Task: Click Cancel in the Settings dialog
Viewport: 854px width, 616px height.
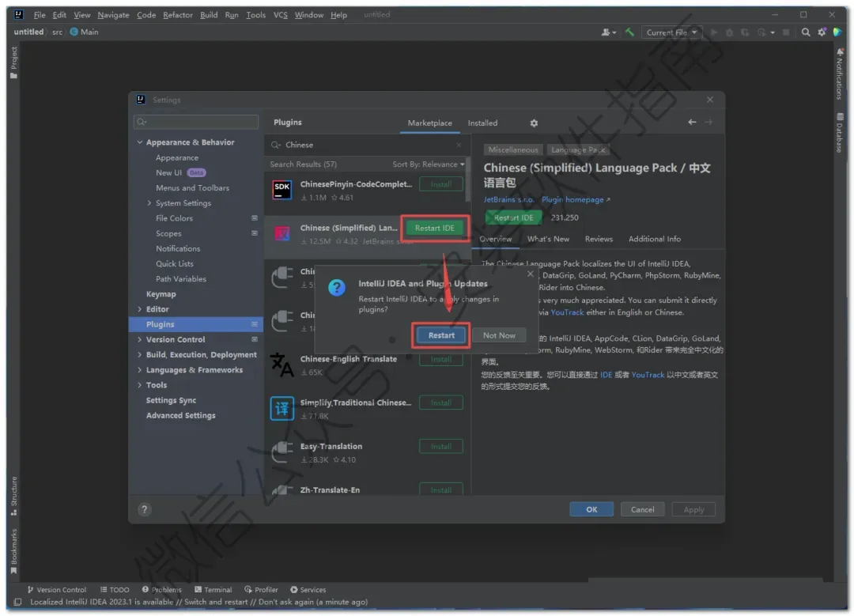Action: 642,509
